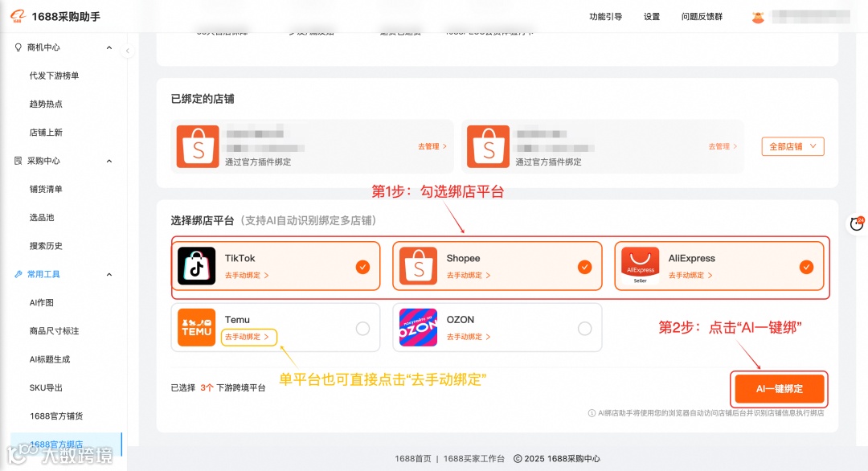This screenshot has width=868, height=471.
Task: Click the OZON platform logo
Action: point(418,328)
